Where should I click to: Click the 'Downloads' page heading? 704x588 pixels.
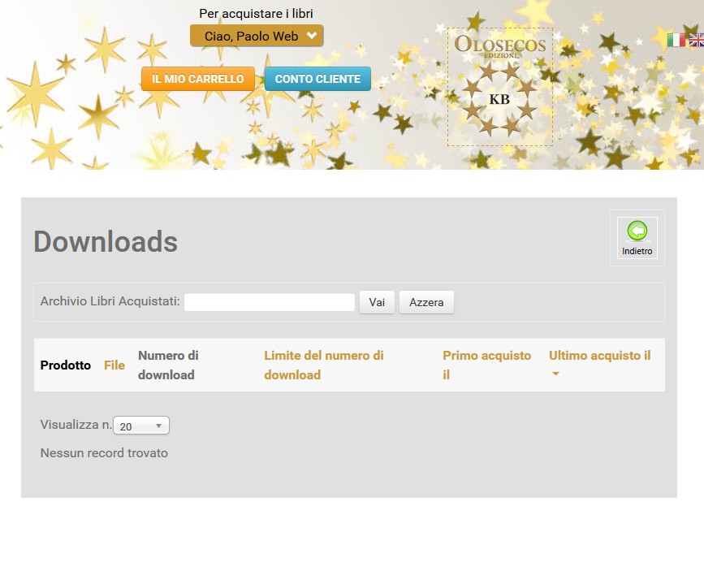point(106,242)
